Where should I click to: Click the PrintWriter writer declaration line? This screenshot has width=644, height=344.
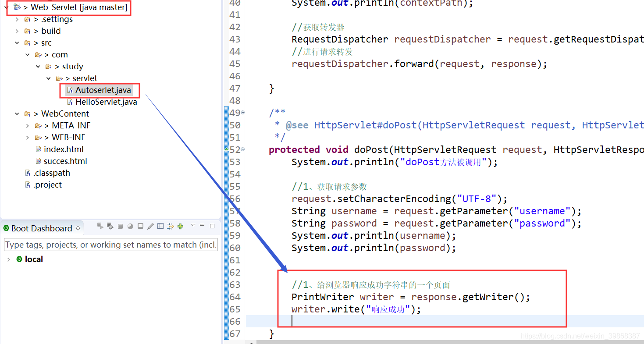point(411,297)
